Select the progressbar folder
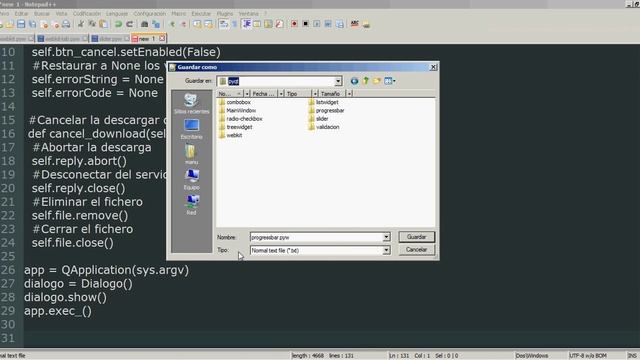The height and width of the screenshot is (360, 640). point(326,110)
